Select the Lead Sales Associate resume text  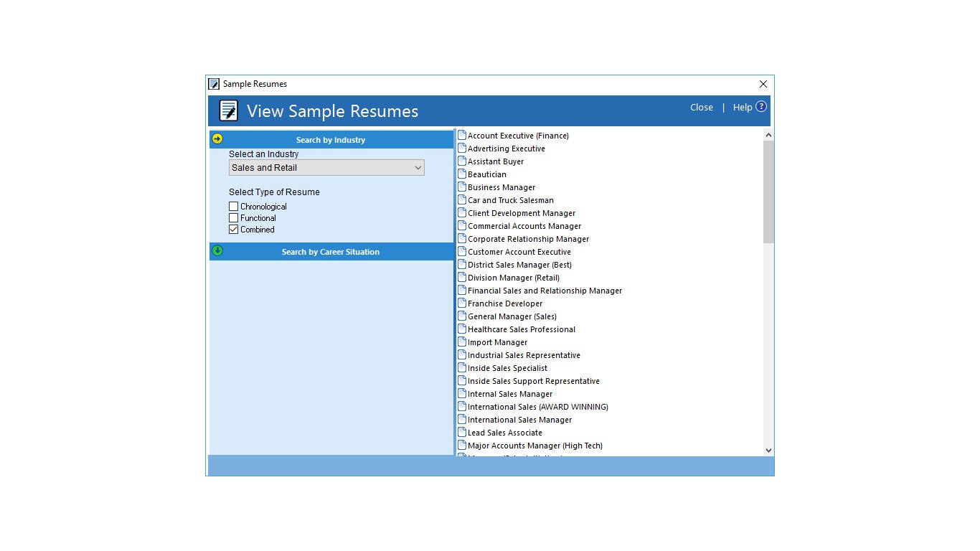[x=505, y=433]
